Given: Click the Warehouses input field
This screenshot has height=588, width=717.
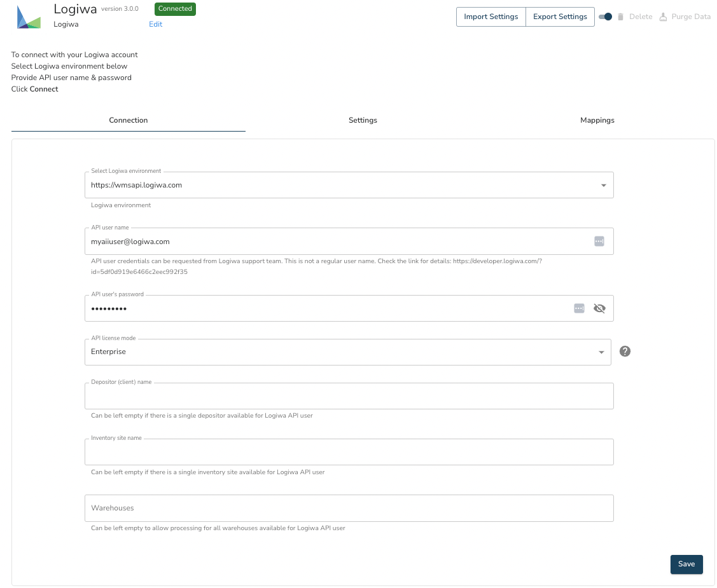Looking at the screenshot, I should click(x=349, y=508).
